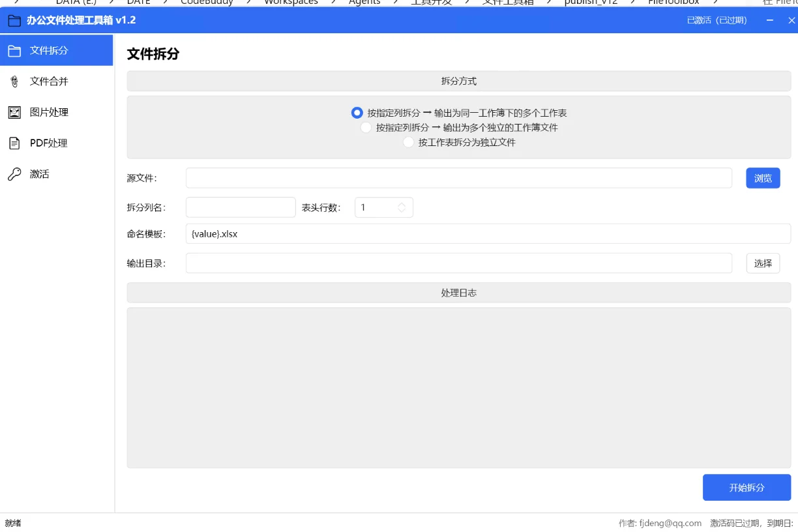Click Workspaces in the background breadcrumb path
798x532 pixels.
291,3
